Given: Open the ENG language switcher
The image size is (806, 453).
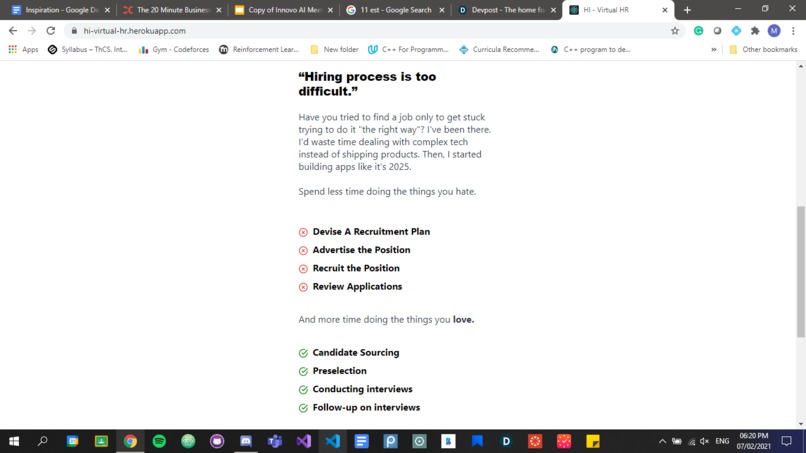Looking at the screenshot, I should coord(722,441).
